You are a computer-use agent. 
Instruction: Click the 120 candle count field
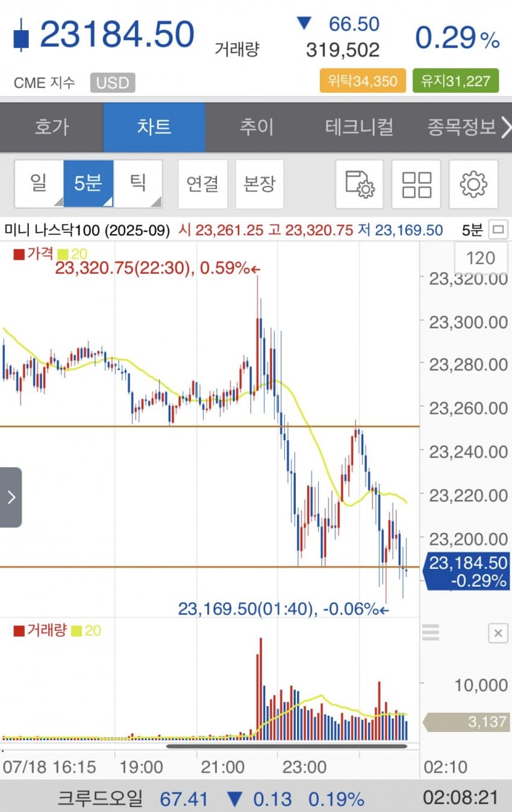point(481,258)
